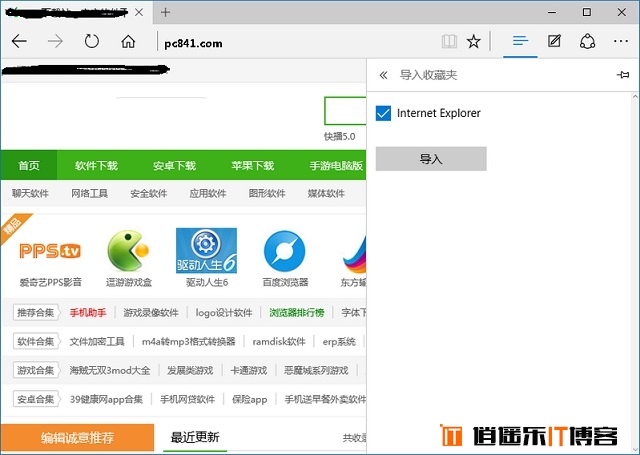Screen dimensions: 640x455
Task: Click 安卓合集 label
Action: click(x=36, y=399)
